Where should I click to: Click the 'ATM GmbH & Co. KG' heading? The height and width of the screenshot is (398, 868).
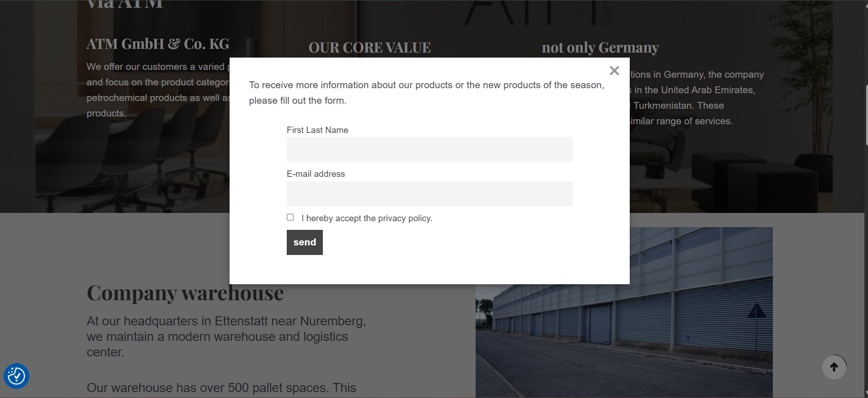158,44
